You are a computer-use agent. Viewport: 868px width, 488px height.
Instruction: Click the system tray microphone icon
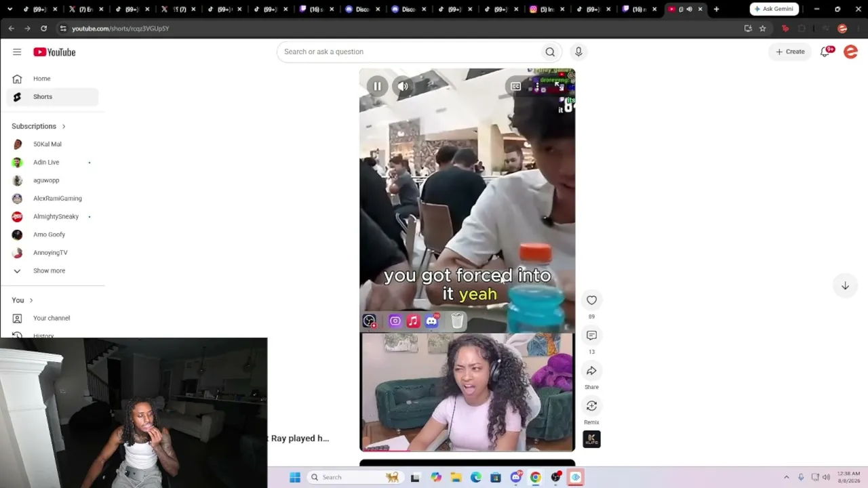(801, 477)
